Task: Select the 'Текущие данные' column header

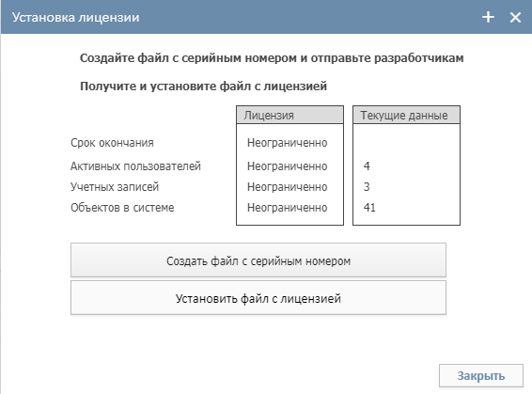Action: pyautogui.click(x=406, y=115)
